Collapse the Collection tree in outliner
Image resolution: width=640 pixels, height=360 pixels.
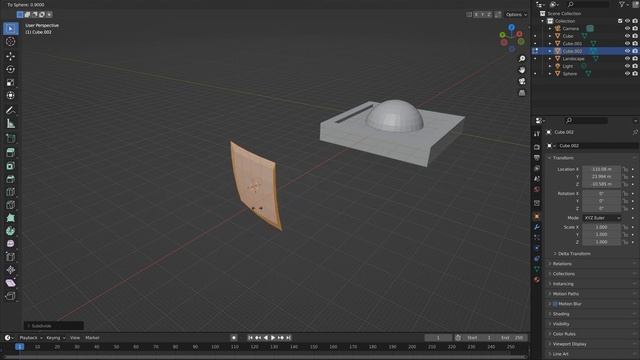click(x=543, y=21)
